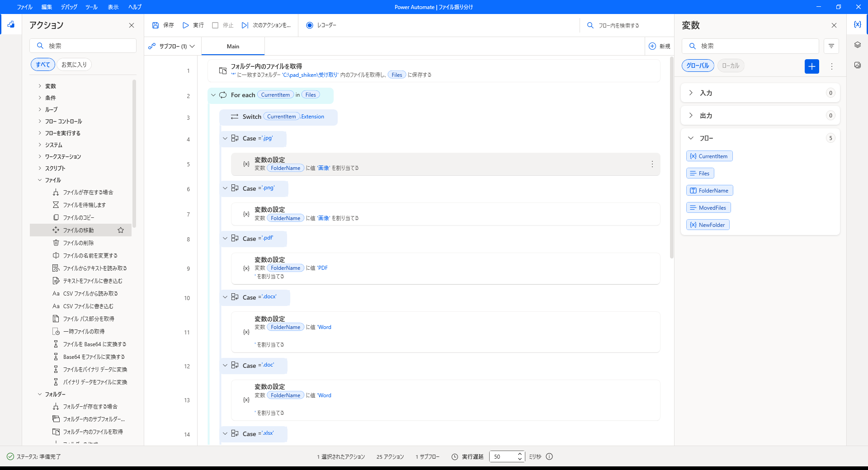
Task: Increase execution delay with stepper up
Action: (x=520, y=454)
